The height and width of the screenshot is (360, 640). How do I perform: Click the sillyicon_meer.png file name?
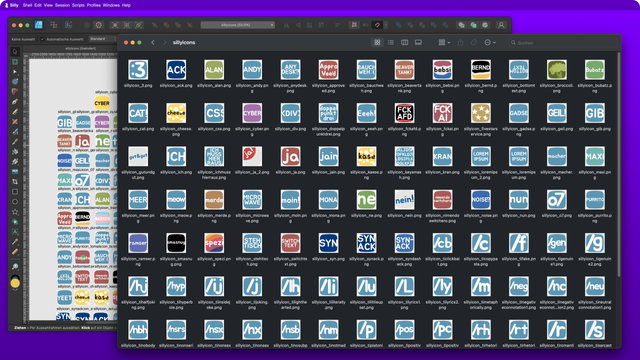tap(138, 218)
